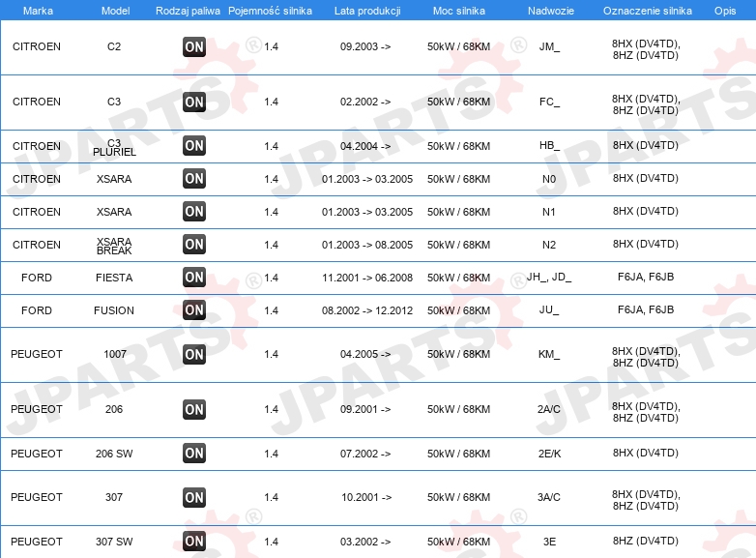Click the JU_ body code cell
756x558 pixels.
pos(549,309)
